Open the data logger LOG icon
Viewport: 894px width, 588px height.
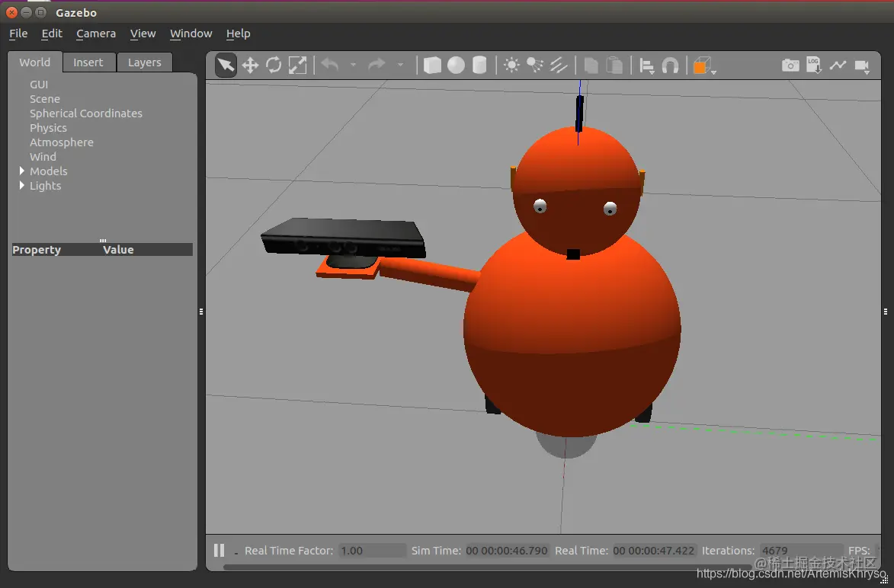[x=814, y=65]
